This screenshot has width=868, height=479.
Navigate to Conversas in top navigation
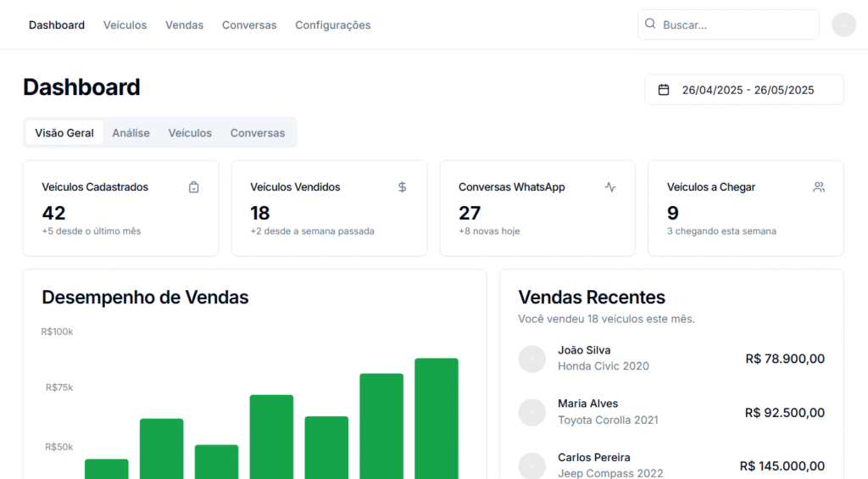point(249,25)
